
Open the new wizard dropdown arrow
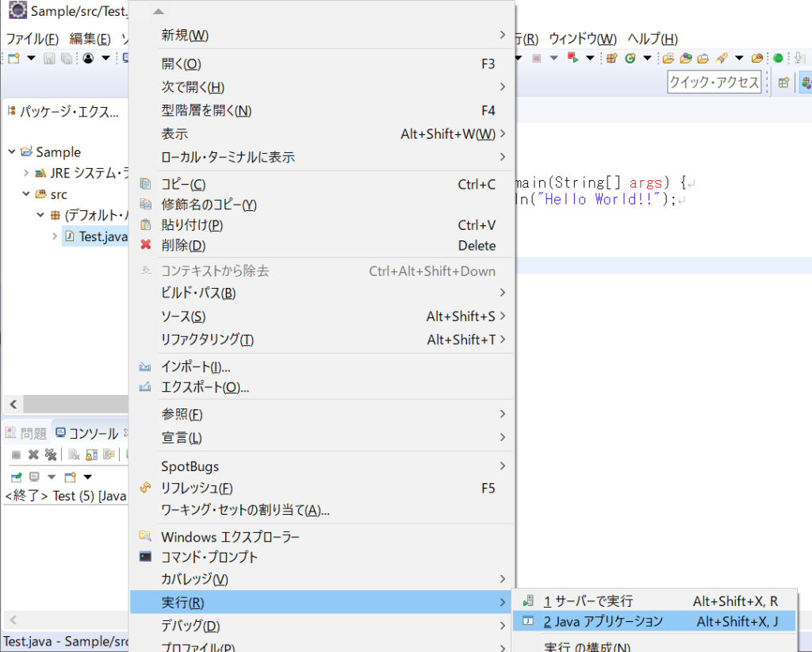[31, 58]
